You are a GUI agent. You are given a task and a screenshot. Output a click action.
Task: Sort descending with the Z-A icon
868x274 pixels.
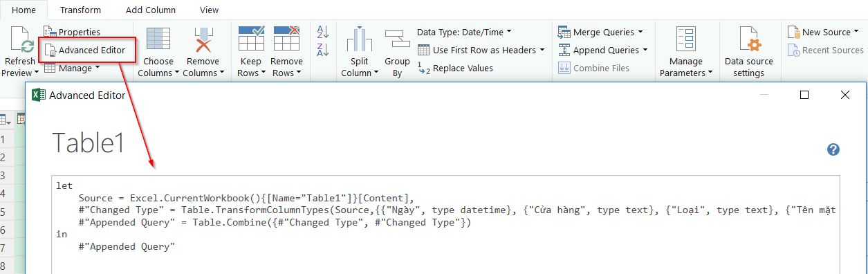(322, 50)
